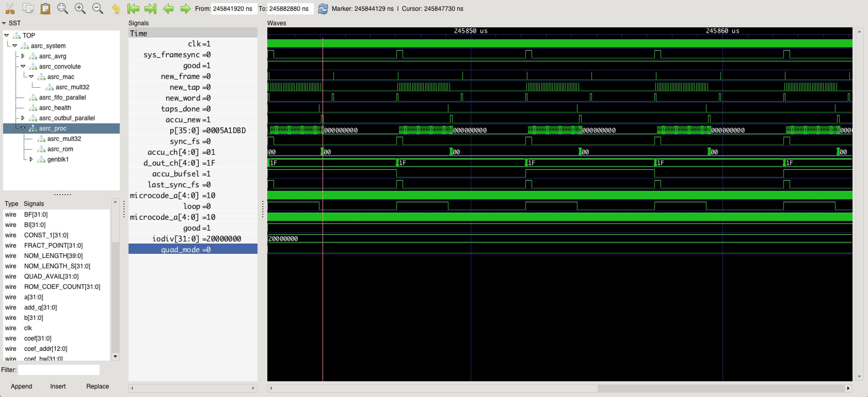Collapse the SST panel header

[x=4, y=23]
